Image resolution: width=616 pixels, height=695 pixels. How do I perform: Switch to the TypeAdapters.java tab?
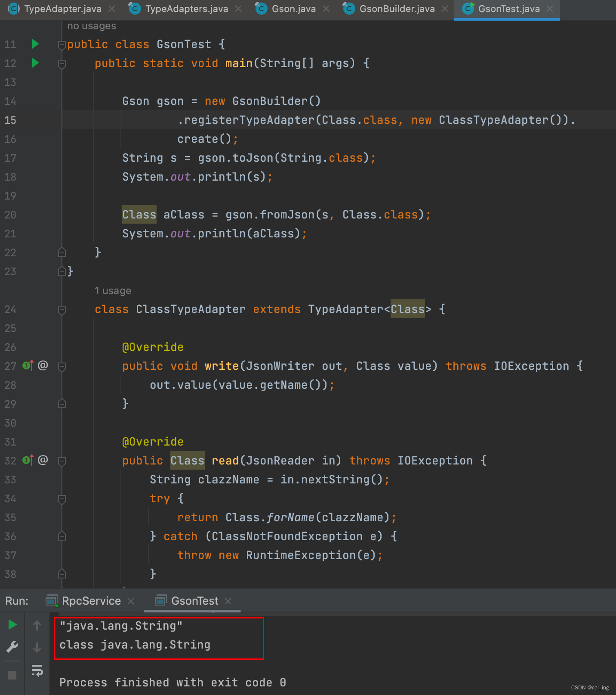tap(186, 9)
